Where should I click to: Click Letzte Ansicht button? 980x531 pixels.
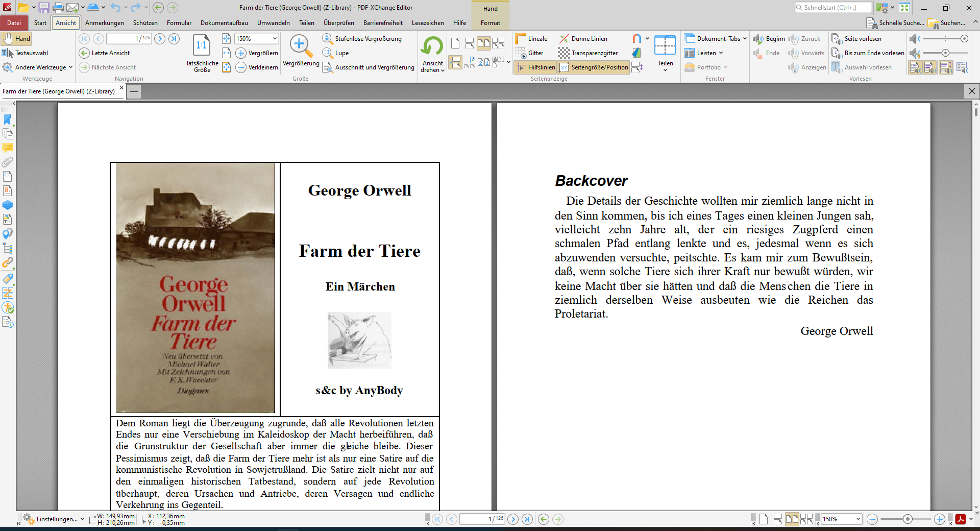click(x=105, y=53)
